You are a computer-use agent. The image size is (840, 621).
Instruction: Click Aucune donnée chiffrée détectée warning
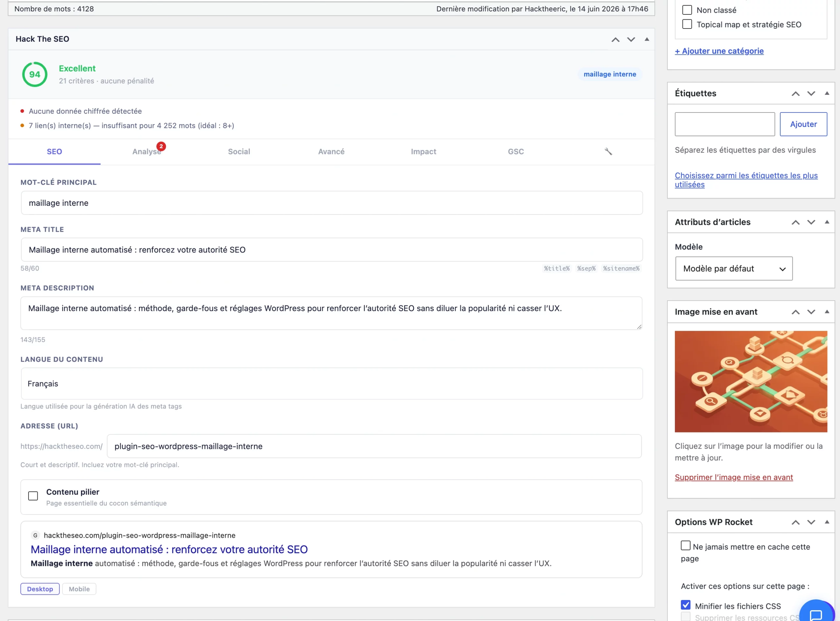pyautogui.click(x=85, y=111)
